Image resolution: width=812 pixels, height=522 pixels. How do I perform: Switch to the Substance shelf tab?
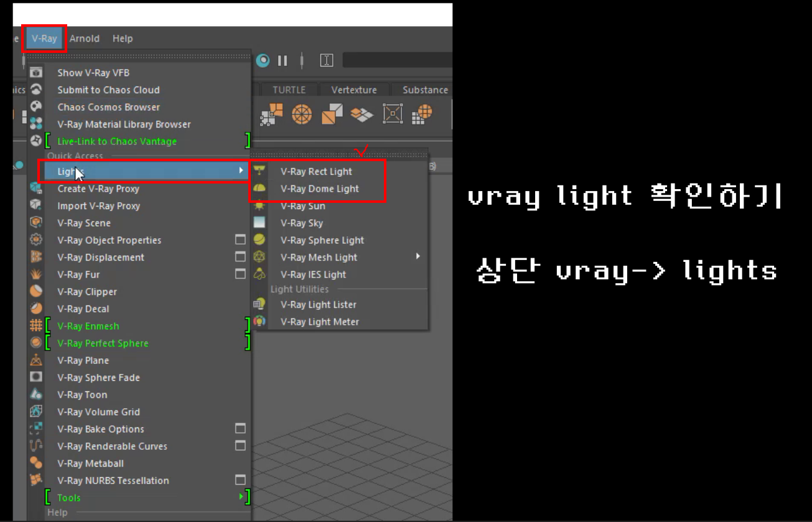click(424, 90)
